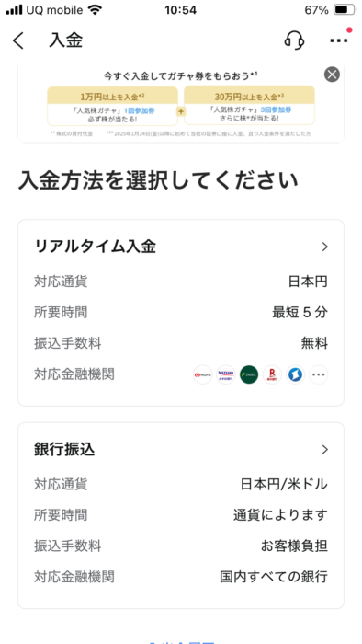Tap the back arrow in the header
This screenshot has height=644, width=362.
(18, 40)
